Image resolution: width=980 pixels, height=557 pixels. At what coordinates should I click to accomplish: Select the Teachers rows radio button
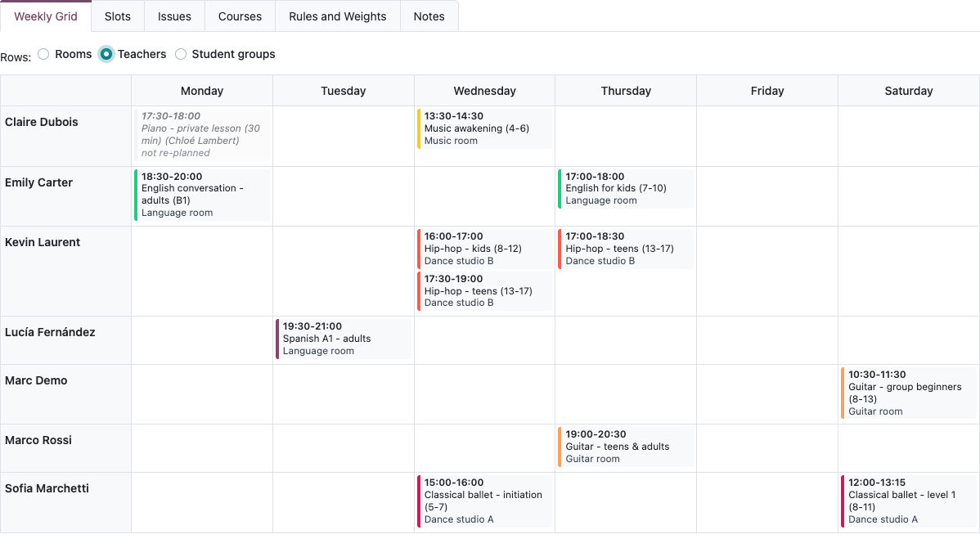(106, 54)
